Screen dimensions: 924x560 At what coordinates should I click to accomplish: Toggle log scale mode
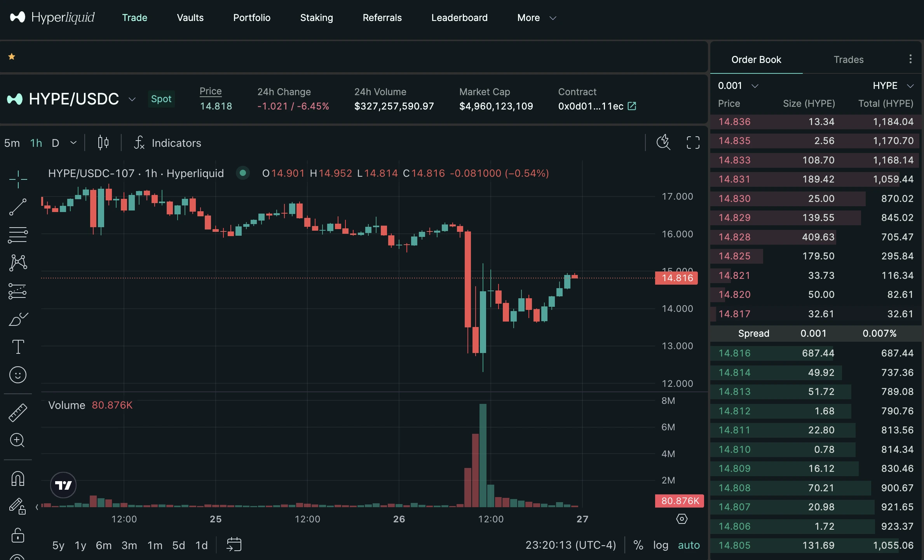(x=661, y=545)
